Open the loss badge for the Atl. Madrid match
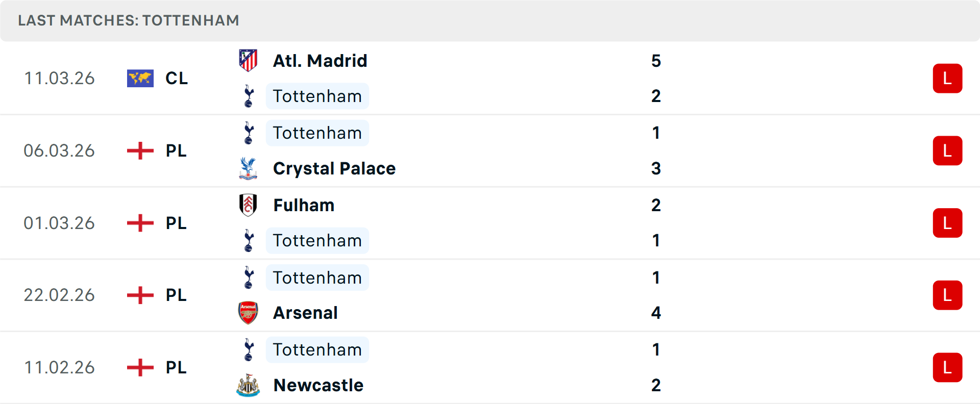This screenshot has height=404, width=980. (948, 78)
